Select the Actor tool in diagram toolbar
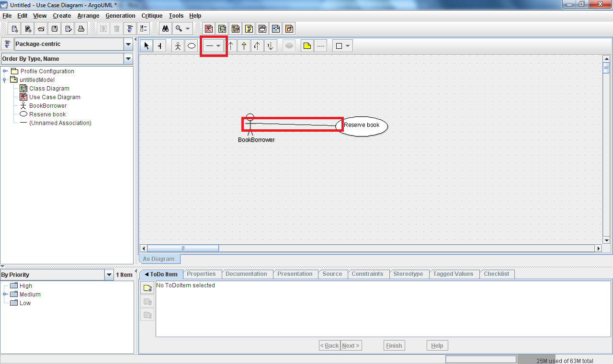 pyautogui.click(x=178, y=46)
